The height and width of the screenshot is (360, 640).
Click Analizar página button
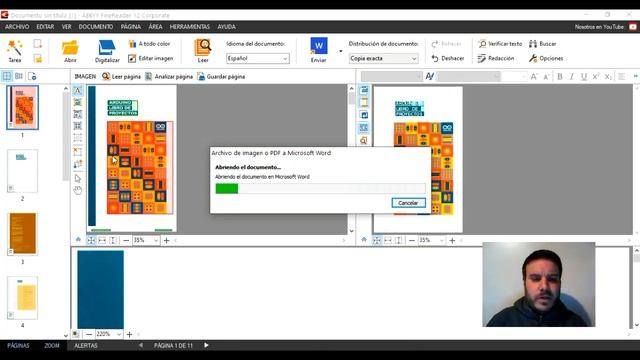coord(169,76)
